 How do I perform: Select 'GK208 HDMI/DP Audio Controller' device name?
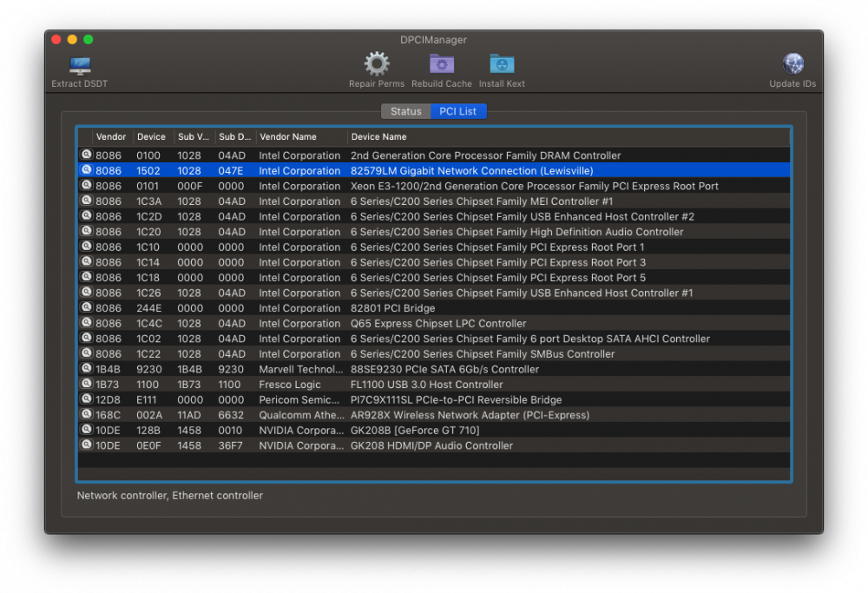(431, 445)
